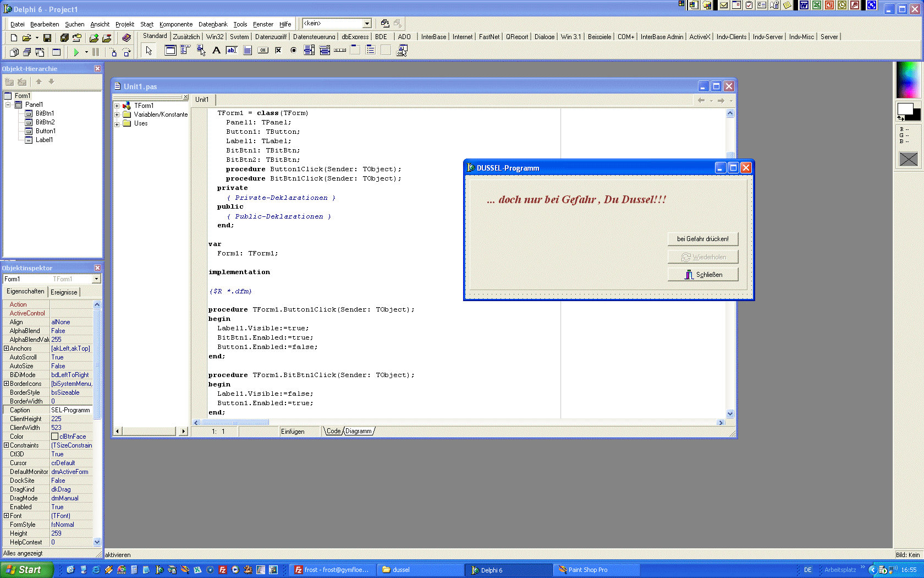Click the clBtnFace color swatch value

(x=55, y=437)
